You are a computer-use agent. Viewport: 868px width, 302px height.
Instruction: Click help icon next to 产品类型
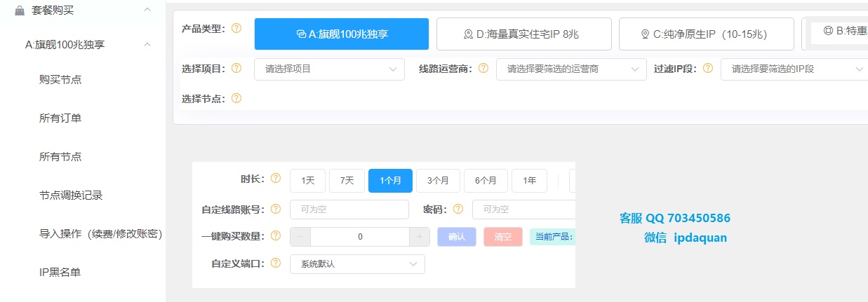point(236,29)
